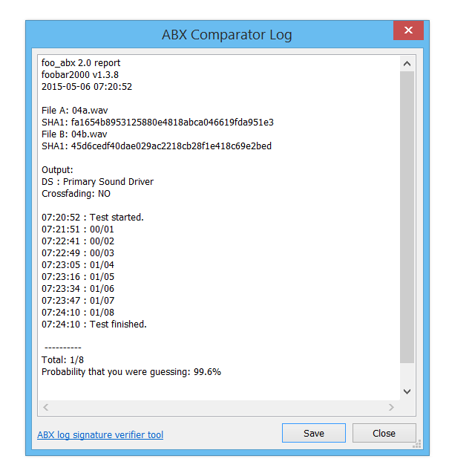The image size is (449, 476).
Task: Click the '07:24:10 : Test finished.' line
Action: (x=94, y=324)
